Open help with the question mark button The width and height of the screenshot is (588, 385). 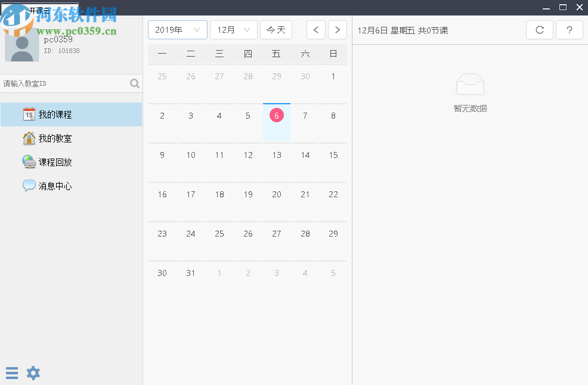(x=570, y=30)
